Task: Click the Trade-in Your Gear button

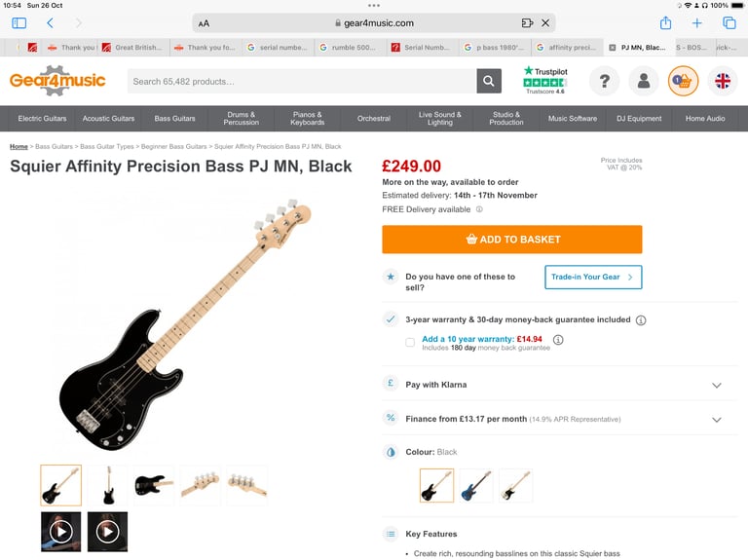Action: (593, 278)
